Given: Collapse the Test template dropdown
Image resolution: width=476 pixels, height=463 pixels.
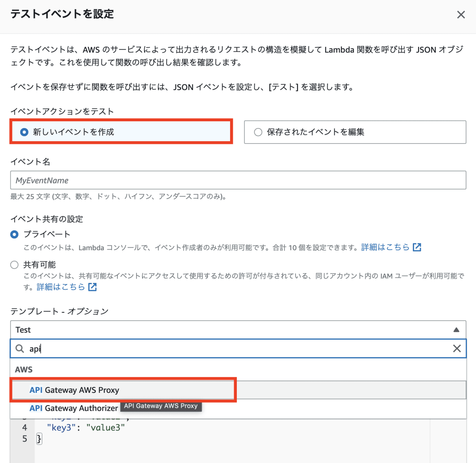Looking at the screenshot, I should coord(238,330).
